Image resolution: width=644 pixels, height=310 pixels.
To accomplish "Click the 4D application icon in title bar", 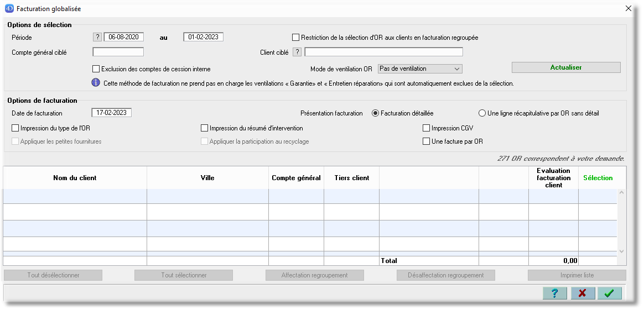I will pos(9,8).
